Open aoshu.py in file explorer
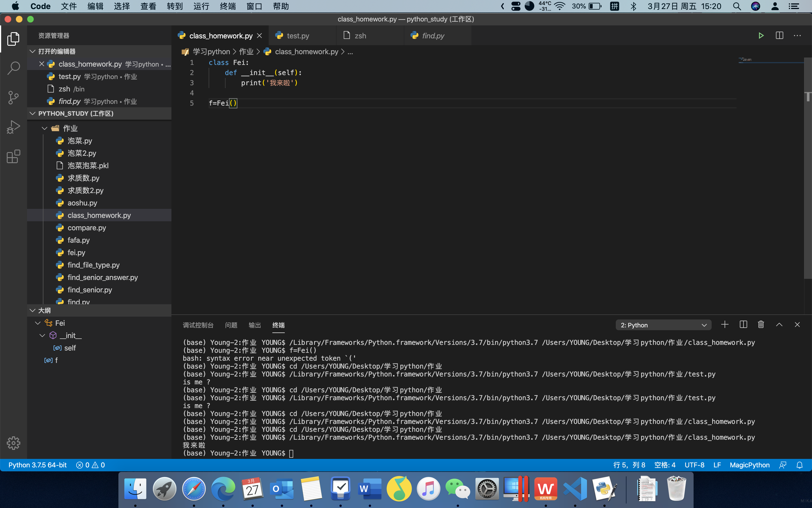 pyautogui.click(x=99, y=203)
